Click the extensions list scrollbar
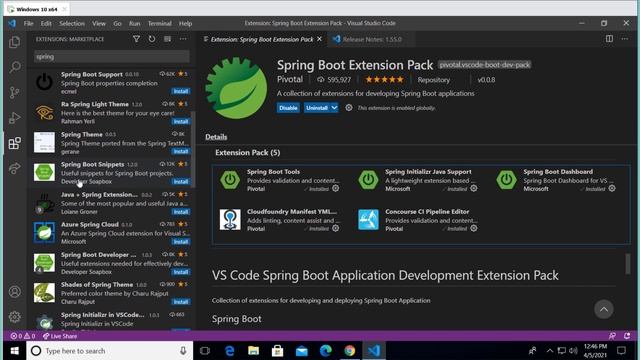 (193, 149)
